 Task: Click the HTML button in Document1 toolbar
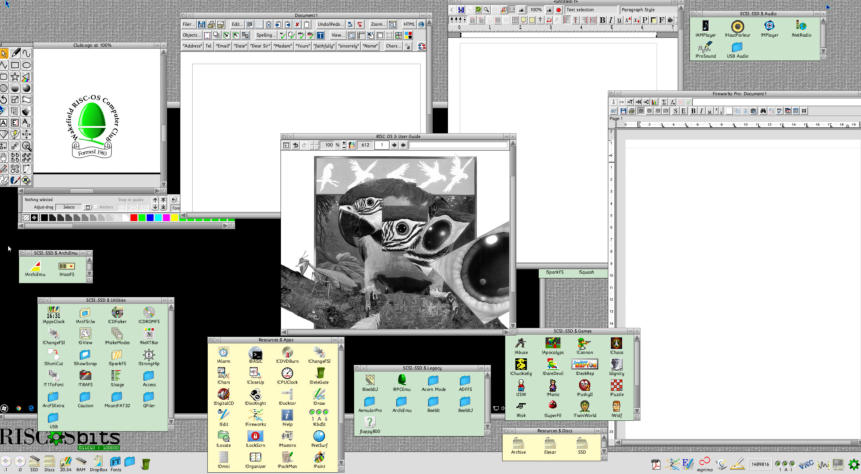(410, 24)
